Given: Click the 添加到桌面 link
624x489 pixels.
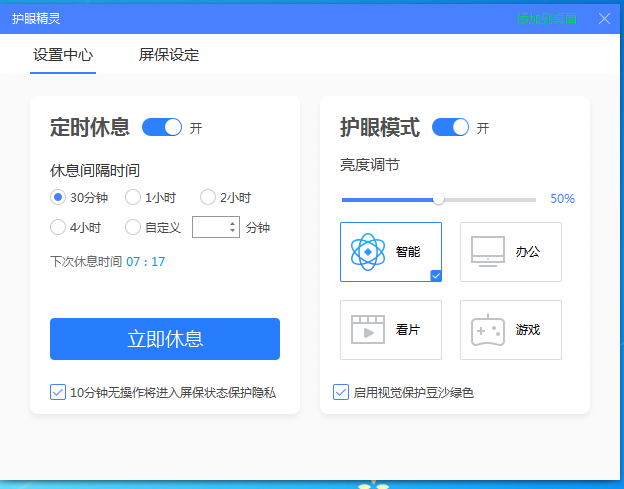Looking at the screenshot, I should 546,18.
